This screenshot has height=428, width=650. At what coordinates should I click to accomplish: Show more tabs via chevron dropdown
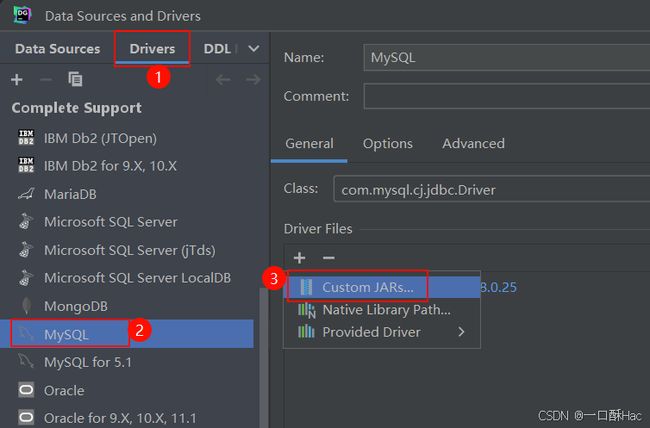(254, 49)
